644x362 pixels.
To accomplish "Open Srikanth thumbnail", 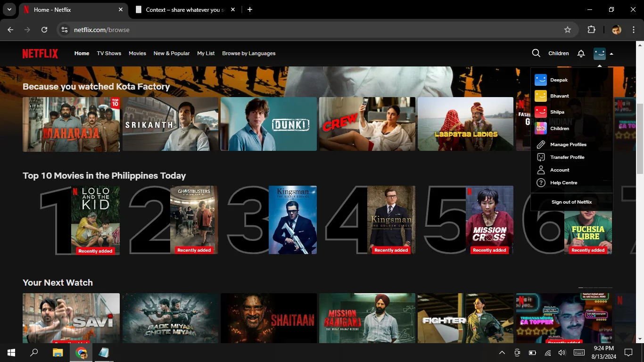I will coord(170,124).
